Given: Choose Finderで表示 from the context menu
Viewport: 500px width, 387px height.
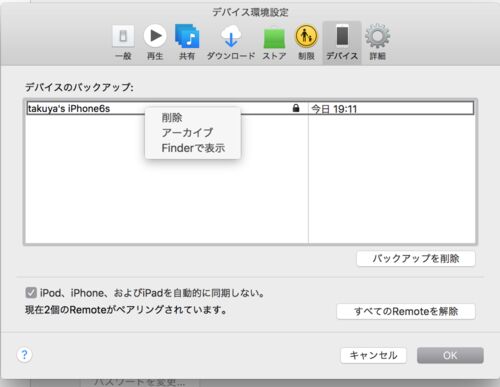Looking at the screenshot, I should click(192, 148).
